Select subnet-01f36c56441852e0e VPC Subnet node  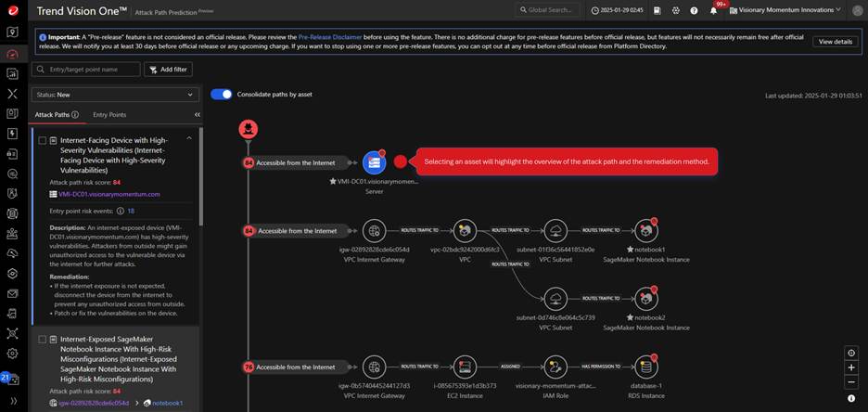click(555, 230)
